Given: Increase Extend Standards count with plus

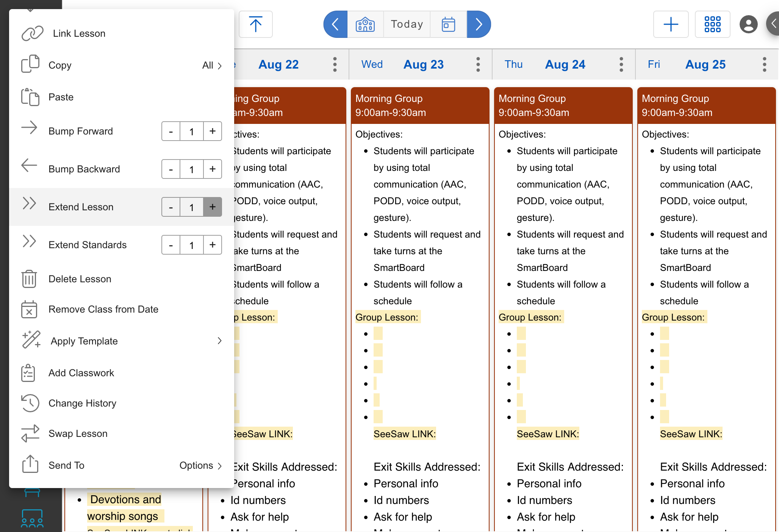Looking at the screenshot, I should 213,245.
